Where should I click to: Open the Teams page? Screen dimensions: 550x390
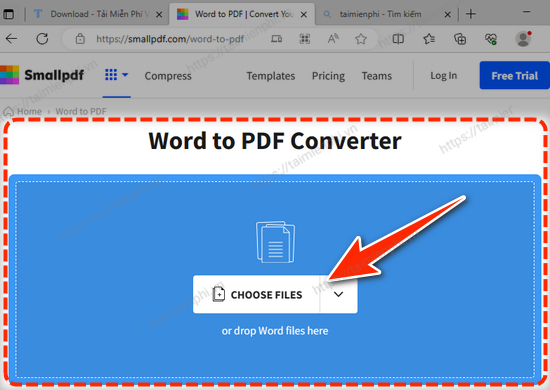coord(377,76)
